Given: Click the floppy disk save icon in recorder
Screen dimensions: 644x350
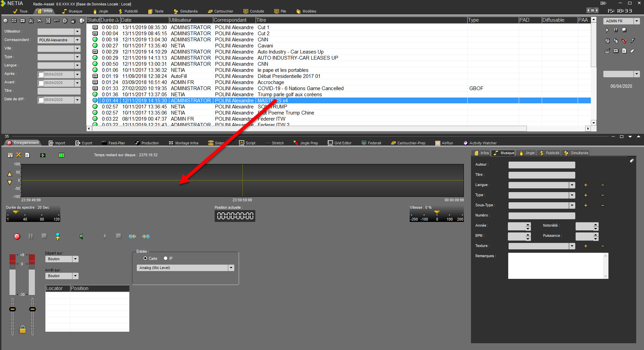Looking at the screenshot, I should (x=10, y=155).
